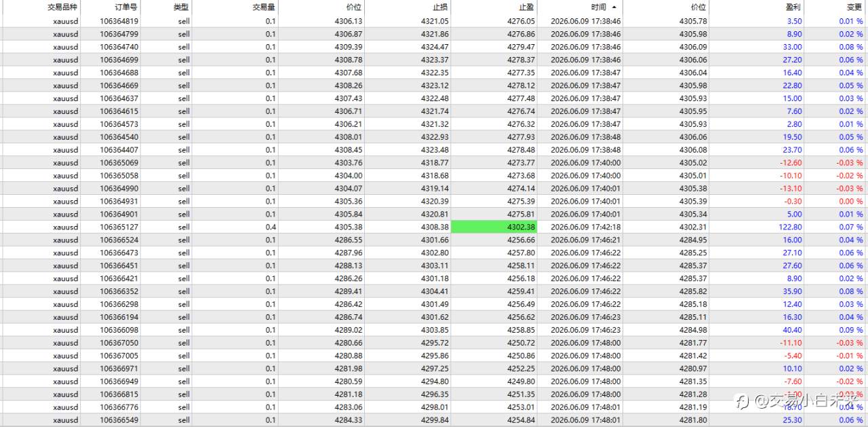Select order number 106366524
Image resolution: width=868 pixels, height=427 pixels.
119,240
